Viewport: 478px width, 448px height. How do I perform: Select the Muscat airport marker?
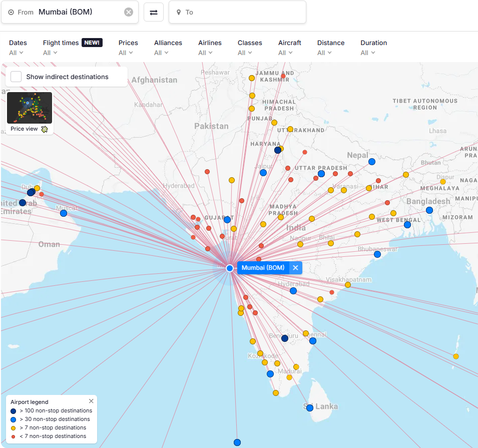tap(64, 213)
